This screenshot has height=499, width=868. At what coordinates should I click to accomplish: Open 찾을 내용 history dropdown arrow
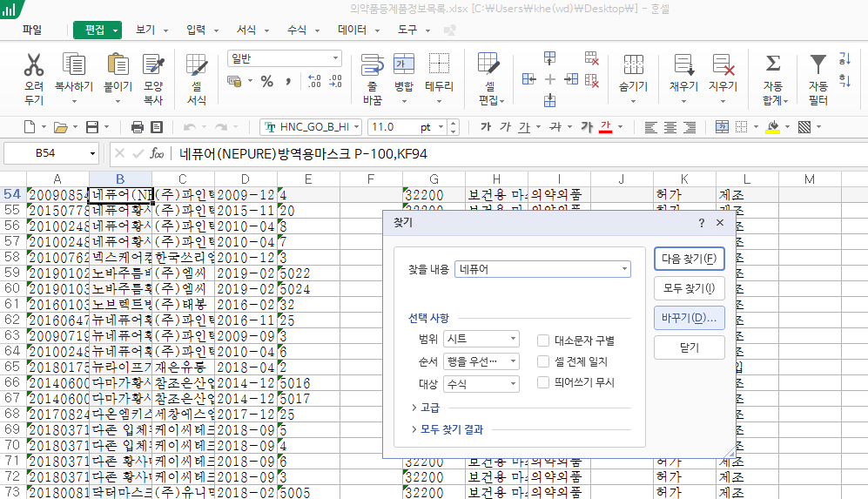click(x=624, y=269)
